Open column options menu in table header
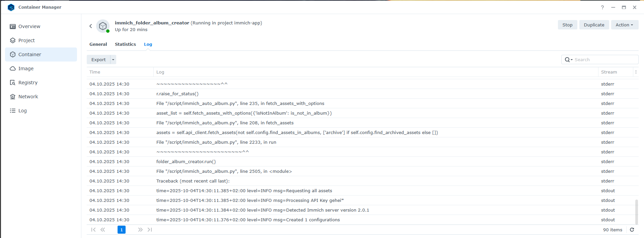 (x=636, y=72)
